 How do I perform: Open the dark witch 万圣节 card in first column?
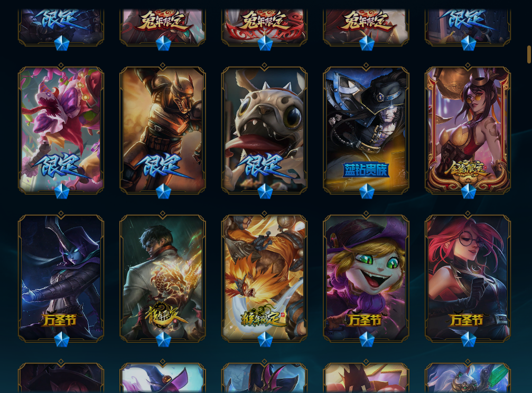pyautogui.click(x=61, y=278)
